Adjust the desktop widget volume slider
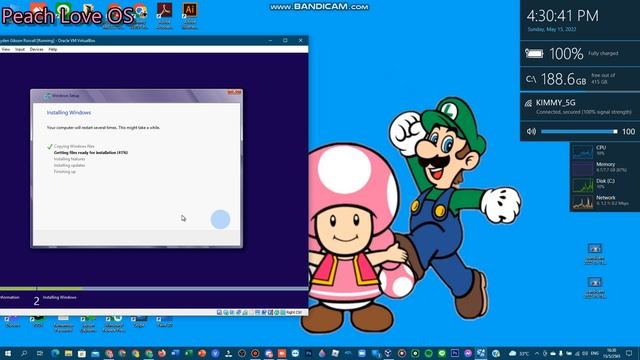 coord(579,131)
